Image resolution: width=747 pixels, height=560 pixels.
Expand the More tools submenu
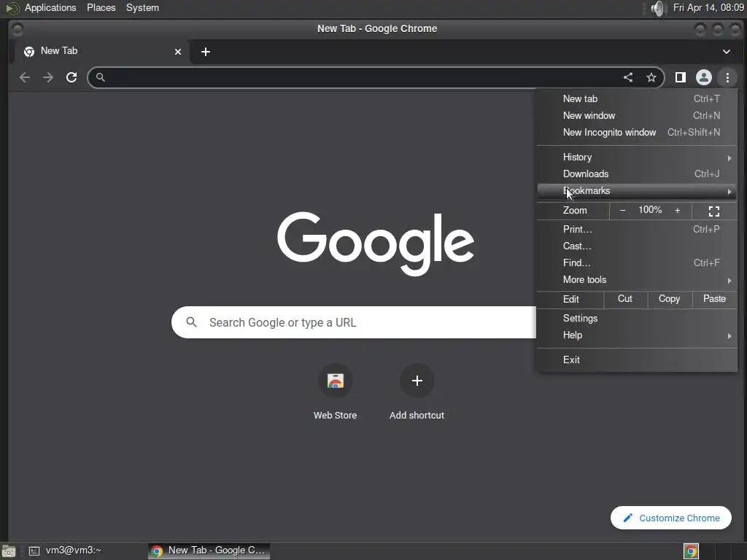tap(636, 280)
